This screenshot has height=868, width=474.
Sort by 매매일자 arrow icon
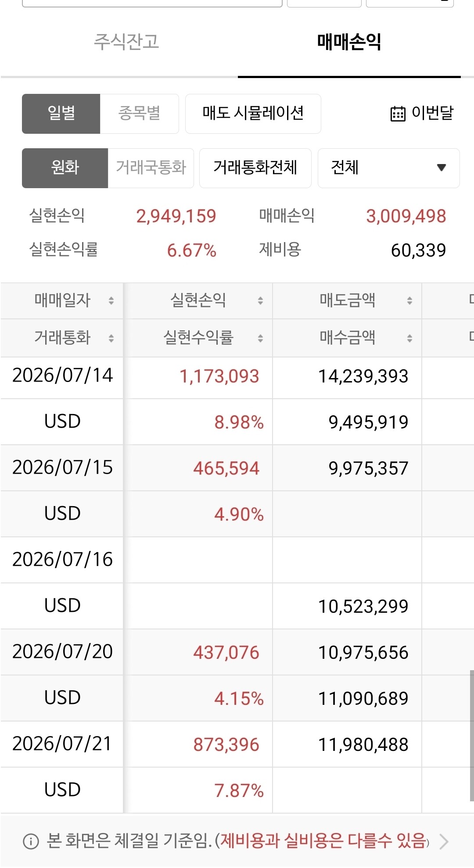point(111,300)
